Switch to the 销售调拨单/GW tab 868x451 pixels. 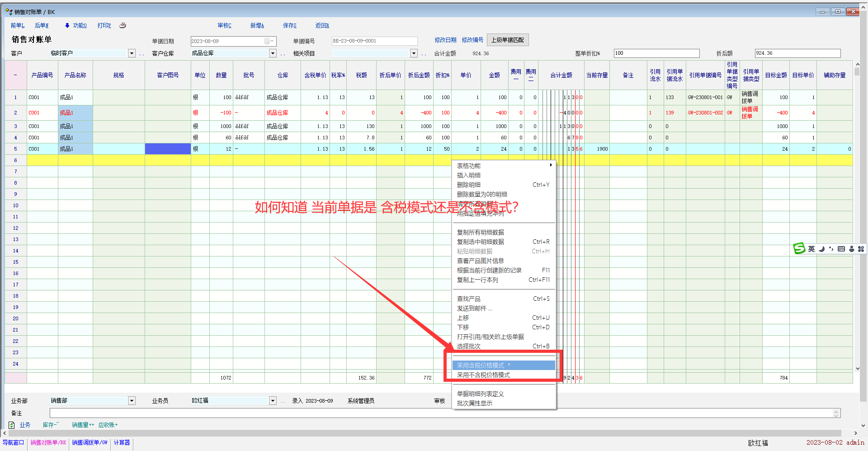tap(90, 443)
